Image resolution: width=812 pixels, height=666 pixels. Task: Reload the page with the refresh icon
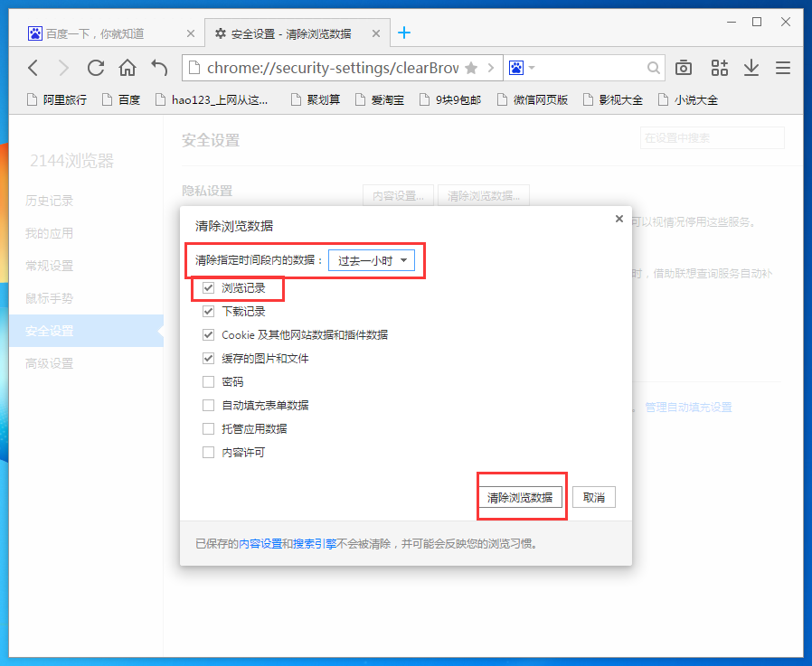[95, 67]
